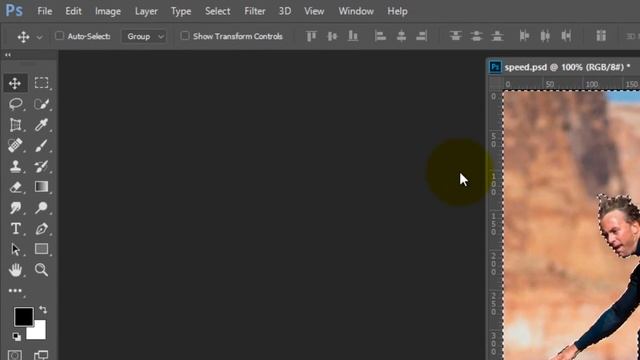Distribute bottom edges of layers
Viewport: 640px width, 360px height.
click(x=497, y=36)
